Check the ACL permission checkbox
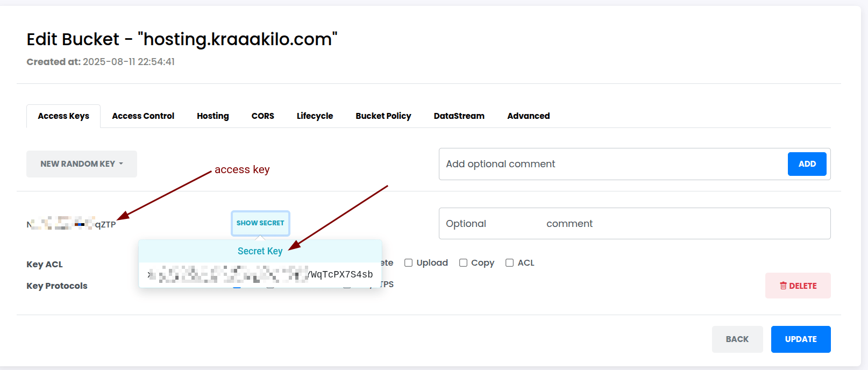 tap(509, 263)
